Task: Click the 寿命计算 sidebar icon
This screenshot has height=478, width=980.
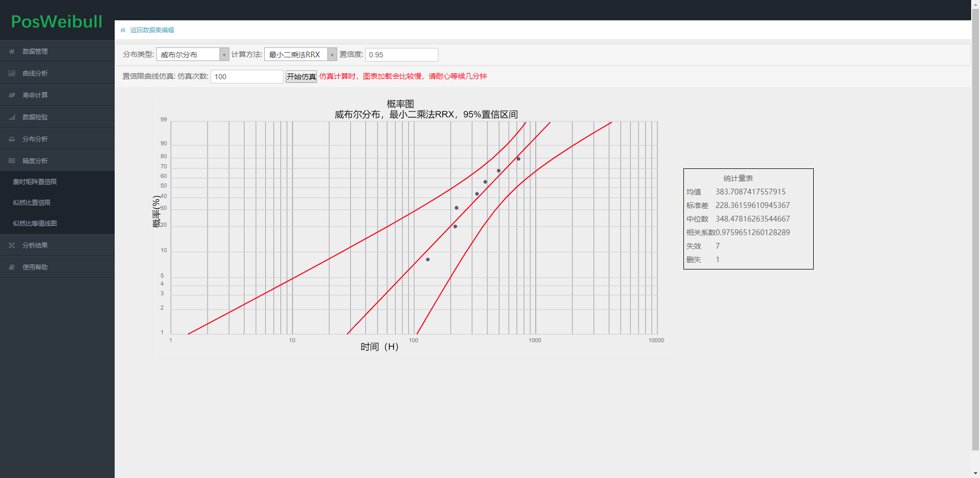Action: pos(11,95)
